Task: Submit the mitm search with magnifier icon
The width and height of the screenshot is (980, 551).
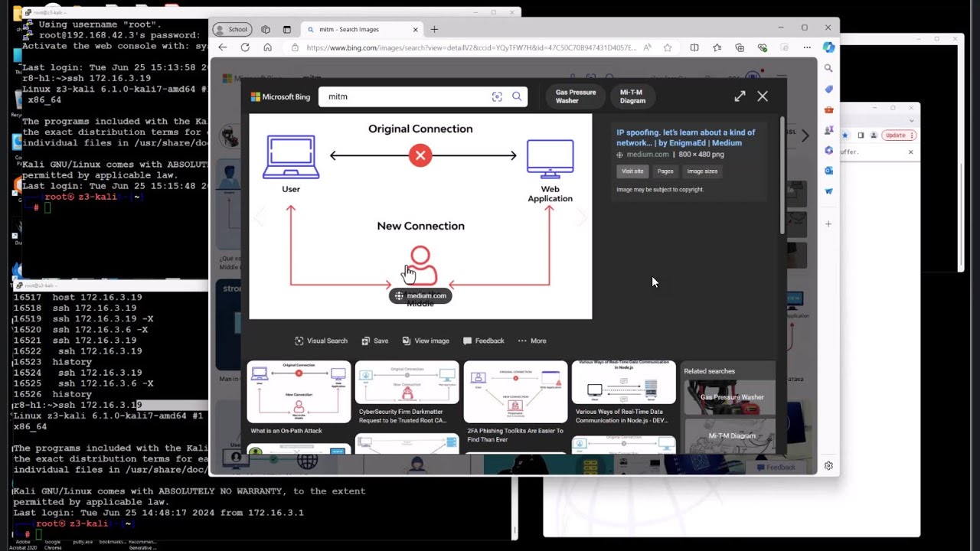Action: click(517, 96)
